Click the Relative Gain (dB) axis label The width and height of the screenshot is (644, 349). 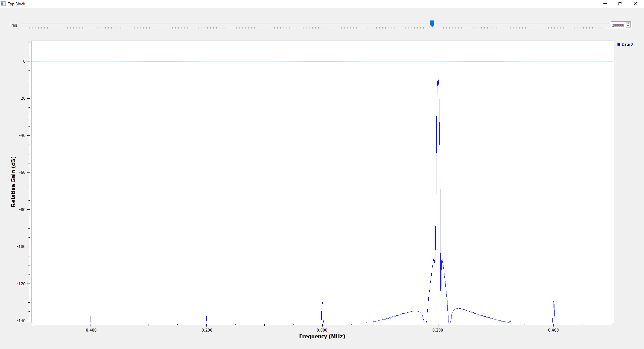click(13, 182)
